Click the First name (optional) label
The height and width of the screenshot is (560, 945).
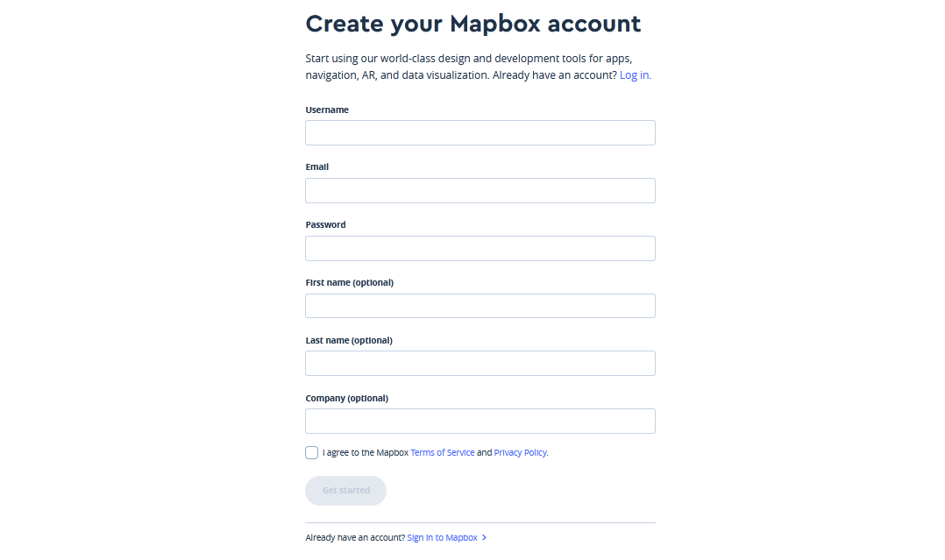coord(349,283)
